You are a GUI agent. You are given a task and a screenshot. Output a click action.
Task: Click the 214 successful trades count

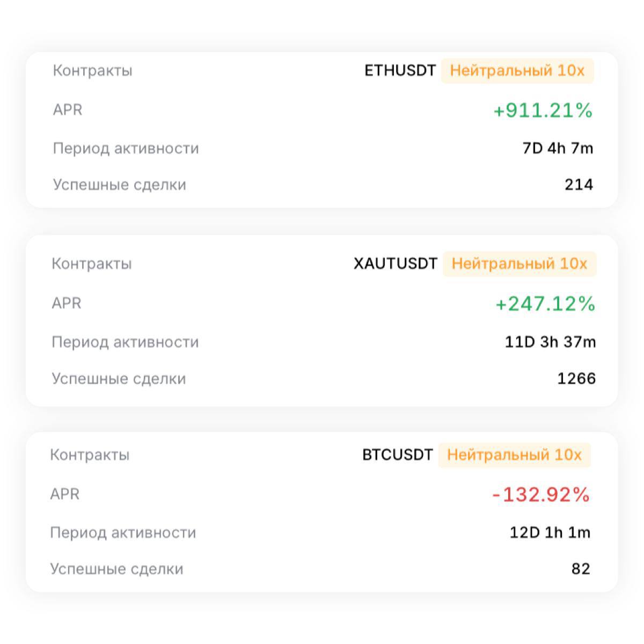pyautogui.click(x=579, y=185)
